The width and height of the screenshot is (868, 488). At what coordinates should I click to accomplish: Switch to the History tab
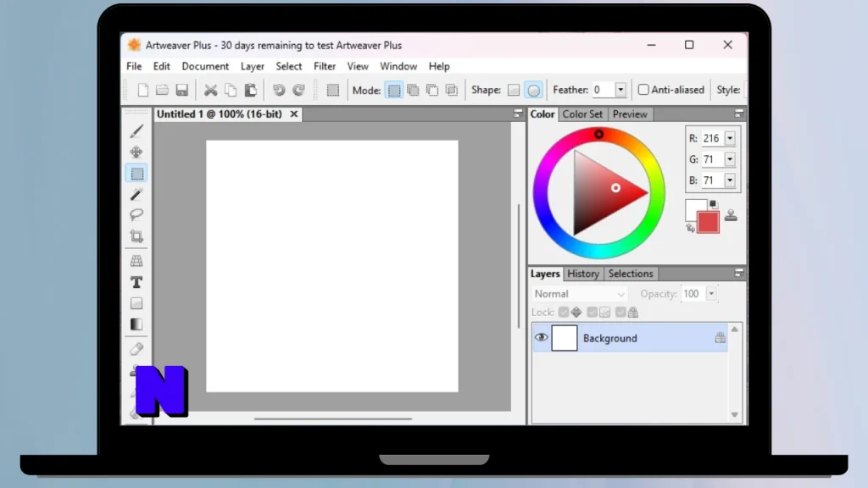[x=583, y=274]
